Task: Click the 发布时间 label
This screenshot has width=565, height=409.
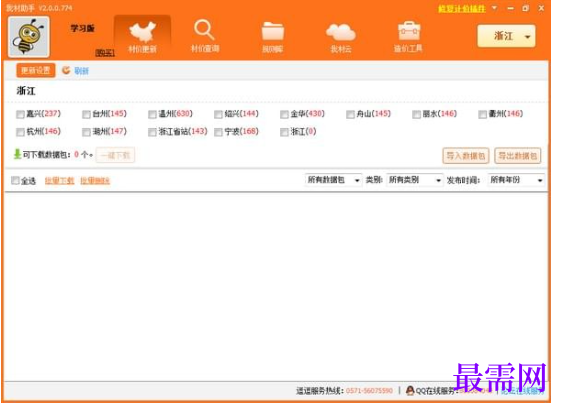Action: (463, 180)
